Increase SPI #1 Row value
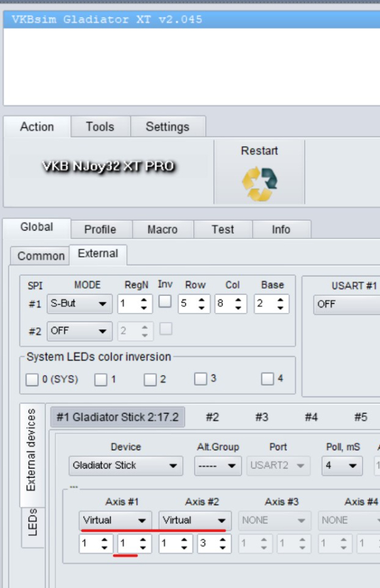This screenshot has height=588, width=380. pyautogui.click(x=201, y=300)
